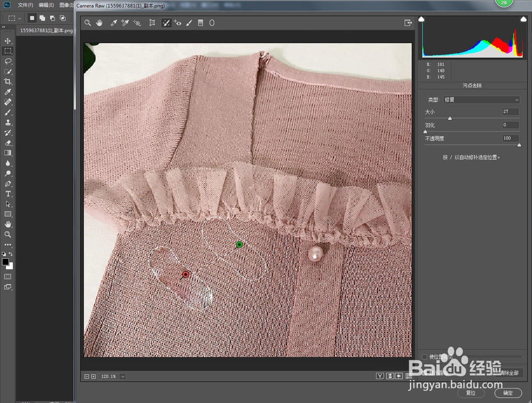
Task: Select the Photoshop Zoom tool in left toolbar
Action: point(8,235)
